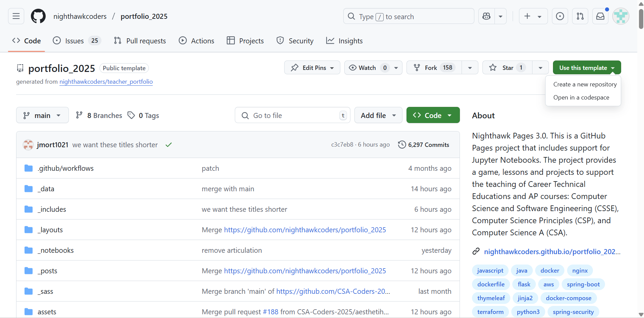Click the GitHub logo home icon

pyautogui.click(x=38, y=16)
